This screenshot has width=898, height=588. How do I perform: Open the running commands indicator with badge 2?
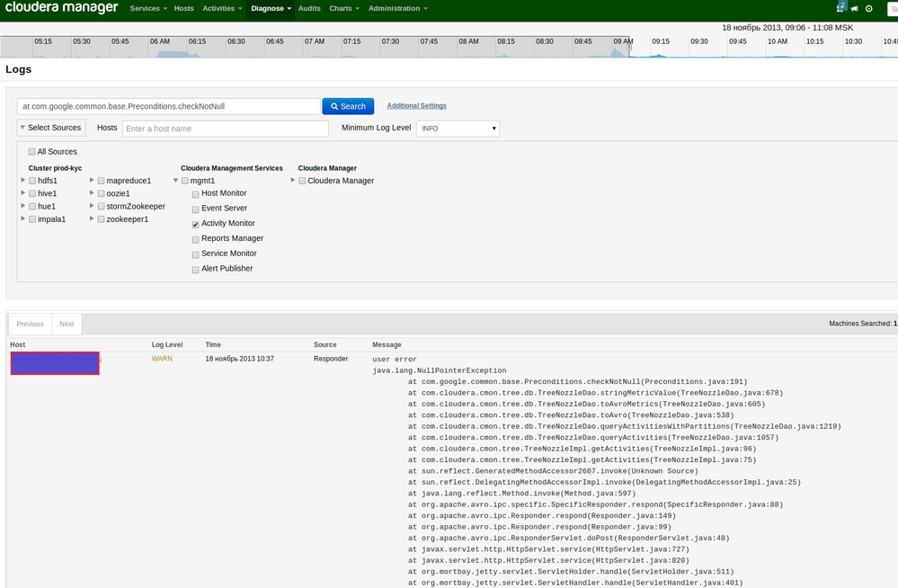[840, 8]
